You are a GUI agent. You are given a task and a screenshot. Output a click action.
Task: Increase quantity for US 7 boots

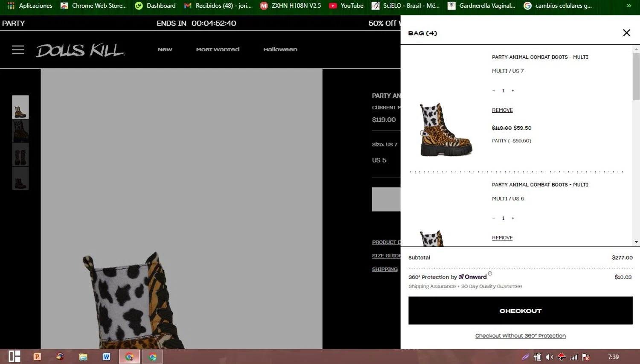(x=513, y=90)
